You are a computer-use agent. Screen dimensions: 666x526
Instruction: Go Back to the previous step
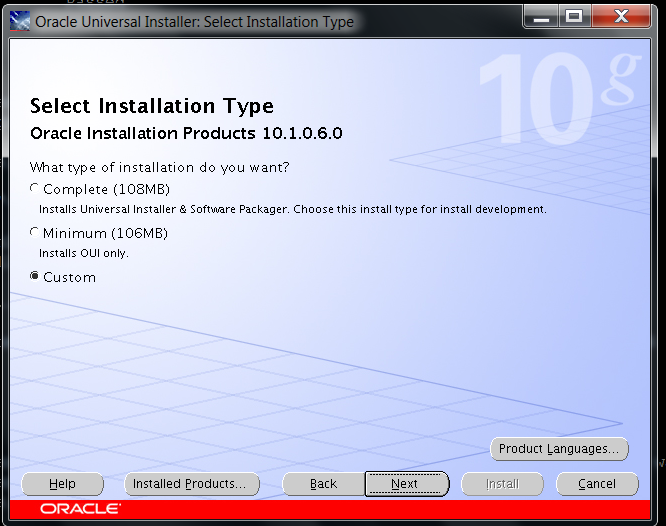click(x=324, y=484)
